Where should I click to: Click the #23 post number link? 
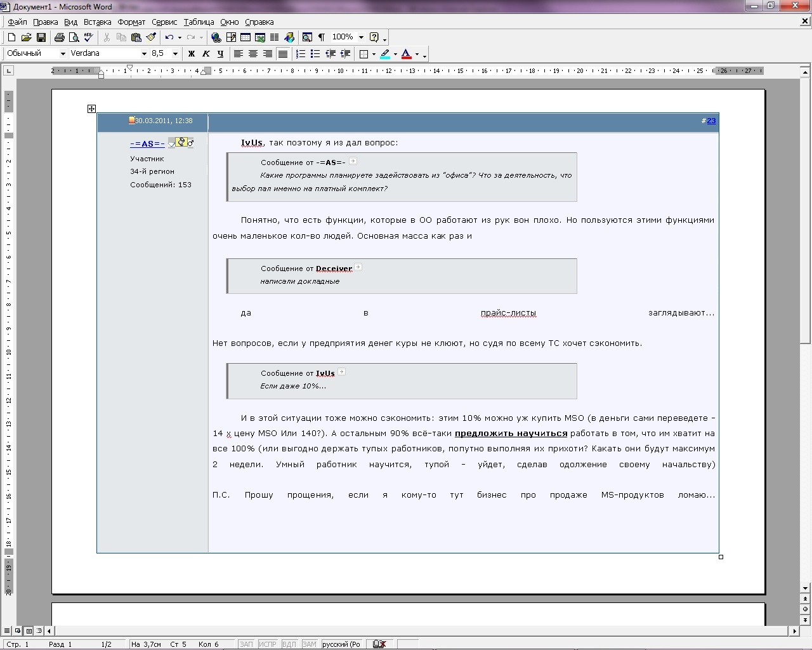click(x=711, y=121)
